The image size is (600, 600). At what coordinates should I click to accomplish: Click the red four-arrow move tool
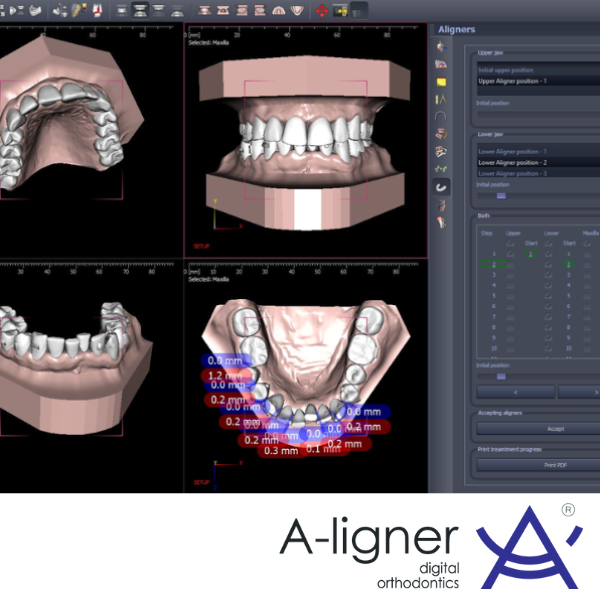pyautogui.click(x=322, y=10)
